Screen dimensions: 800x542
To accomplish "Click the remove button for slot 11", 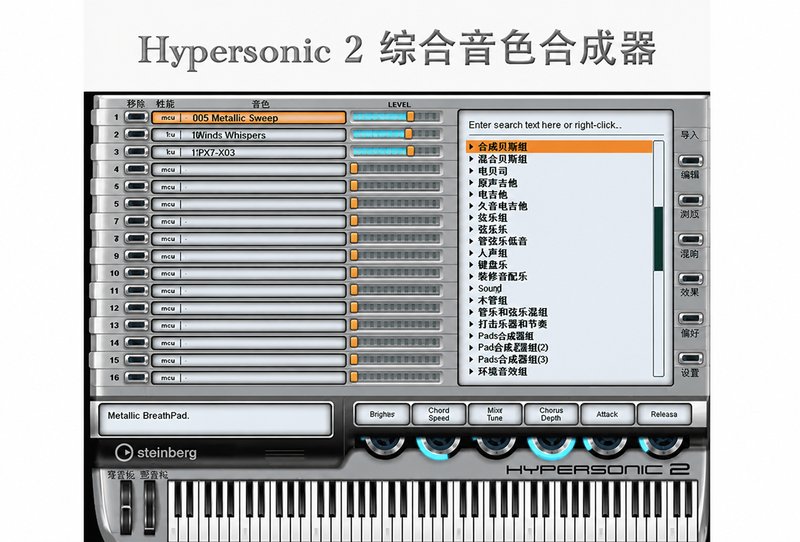I will (x=136, y=291).
